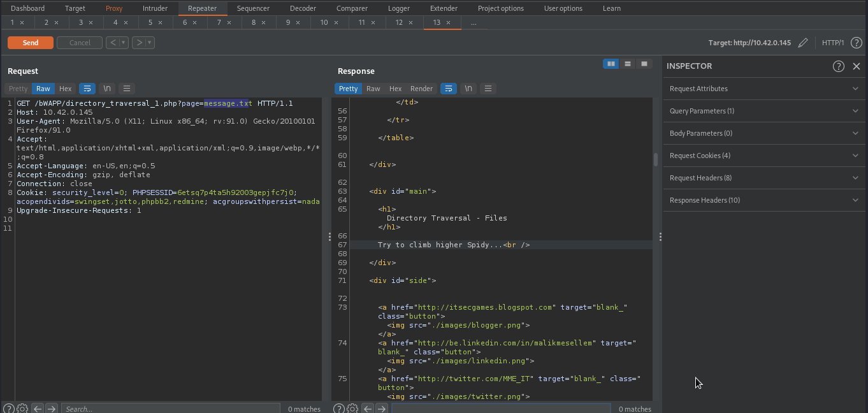Click the request search input field

pyautogui.click(x=170, y=409)
